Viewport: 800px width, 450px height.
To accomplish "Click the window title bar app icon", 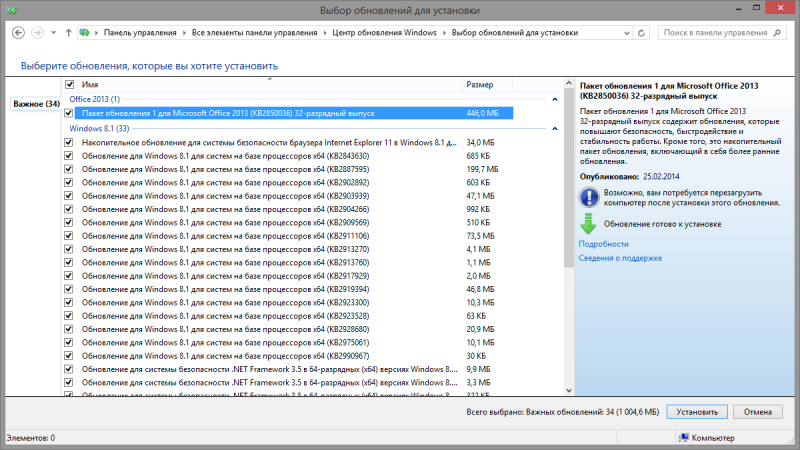I will [x=11, y=10].
